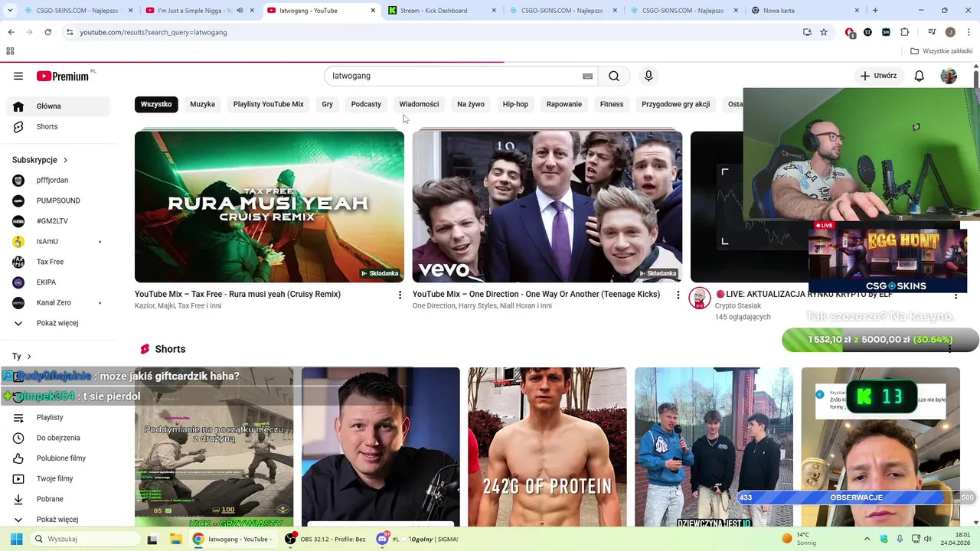Expand Subskrypcje section arrow

point(65,160)
